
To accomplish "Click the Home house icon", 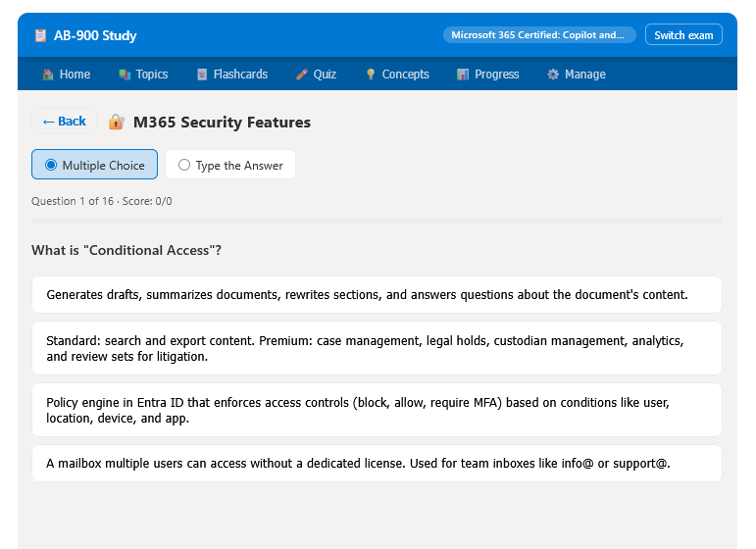I will pos(48,75).
